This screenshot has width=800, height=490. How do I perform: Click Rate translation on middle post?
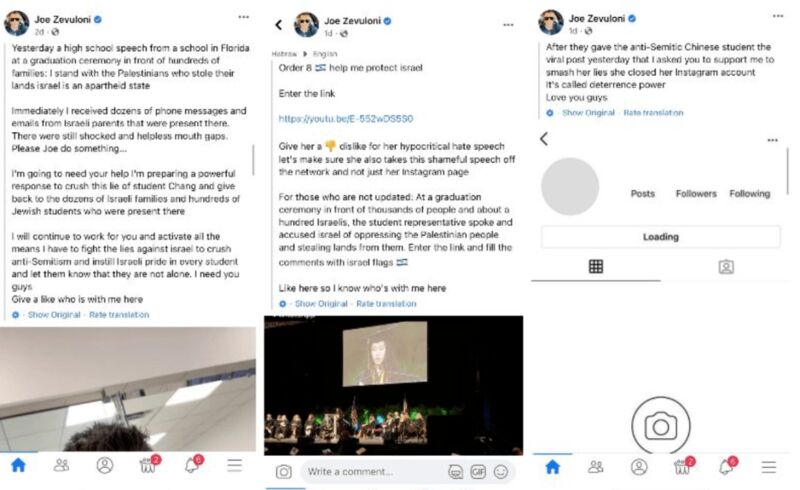[x=386, y=304]
